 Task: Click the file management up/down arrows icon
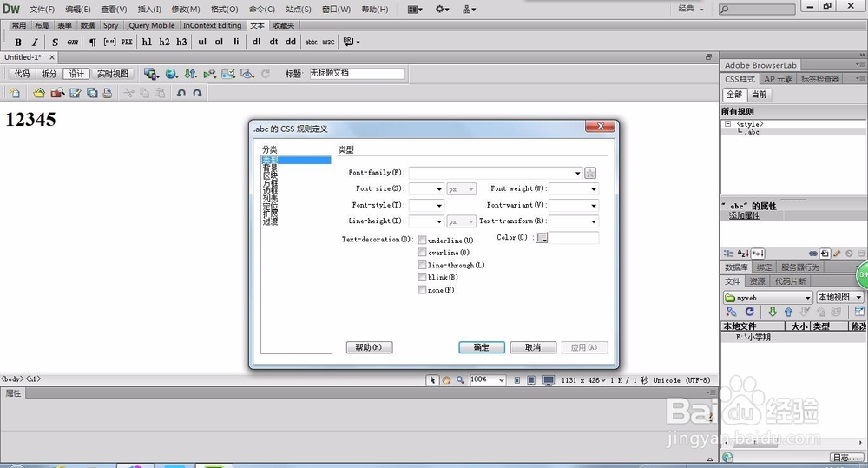pyautogui.click(x=190, y=74)
